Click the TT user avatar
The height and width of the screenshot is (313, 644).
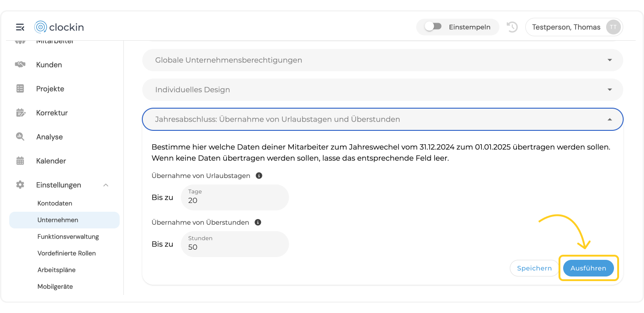(x=613, y=27)
